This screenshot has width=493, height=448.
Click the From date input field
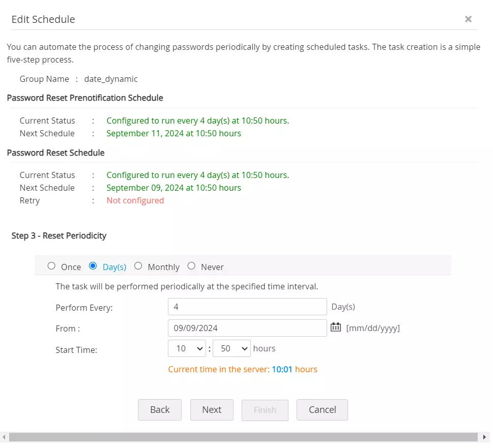247,327
